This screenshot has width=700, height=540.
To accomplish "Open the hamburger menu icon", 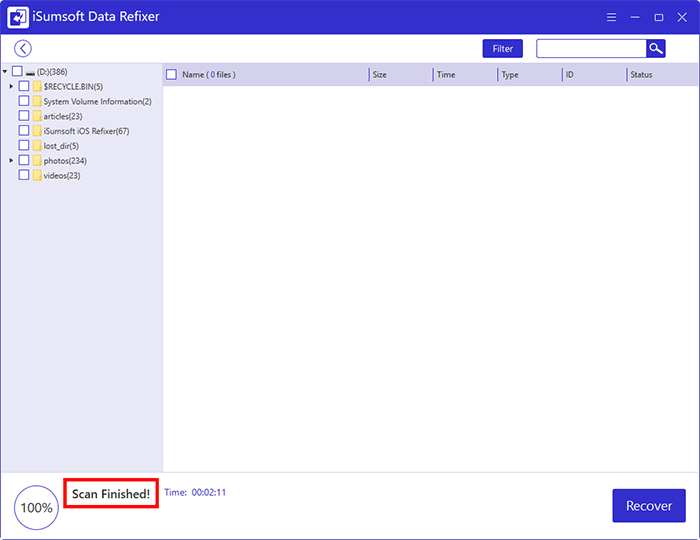I will (611, 17).
